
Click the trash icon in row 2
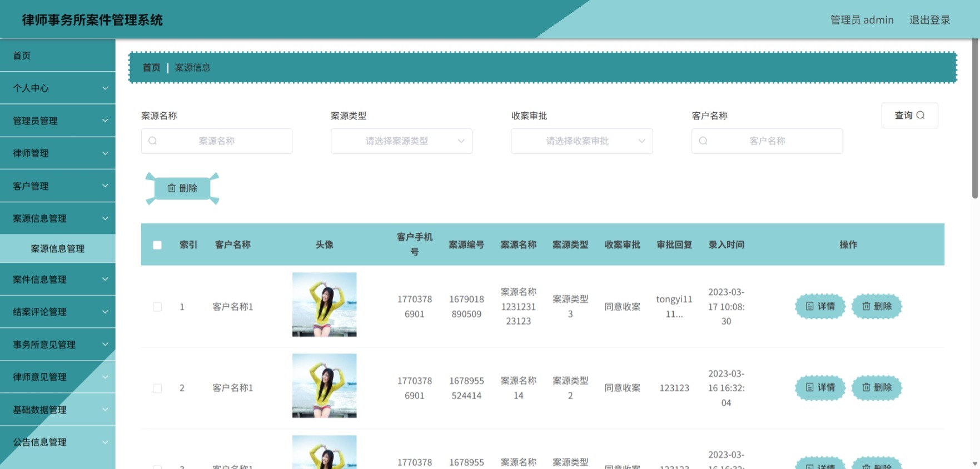pos(866,387)
